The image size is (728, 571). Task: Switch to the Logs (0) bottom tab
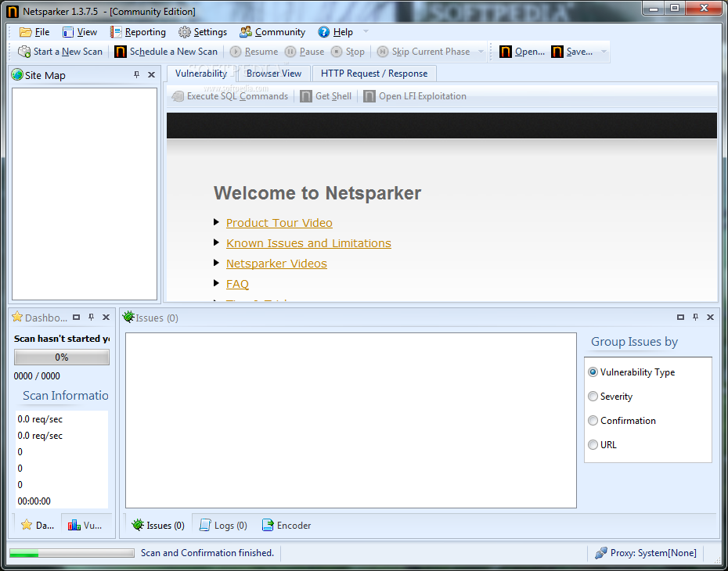pos(223,525)
